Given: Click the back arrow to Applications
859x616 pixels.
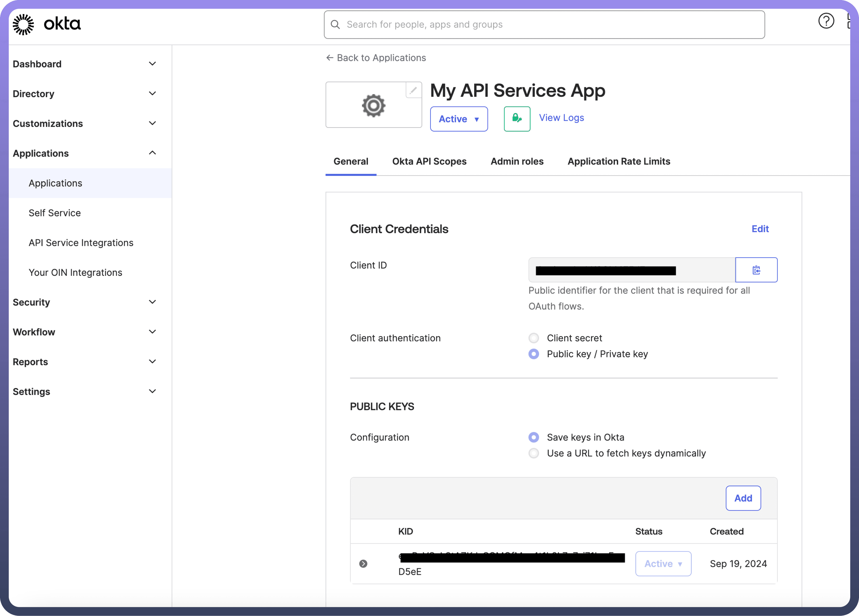Looking at the screenshot, I should [330, 58].
